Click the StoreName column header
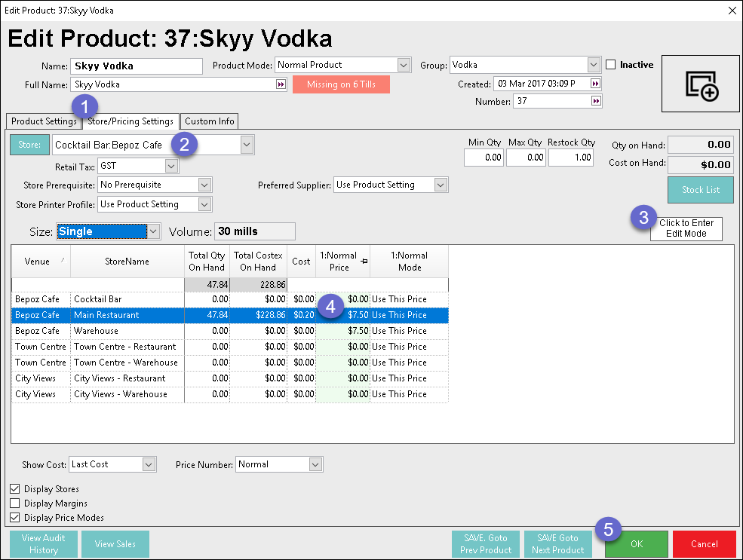Image resolution: width=743 pixels, height=560 pixels. tap(127, 262)
